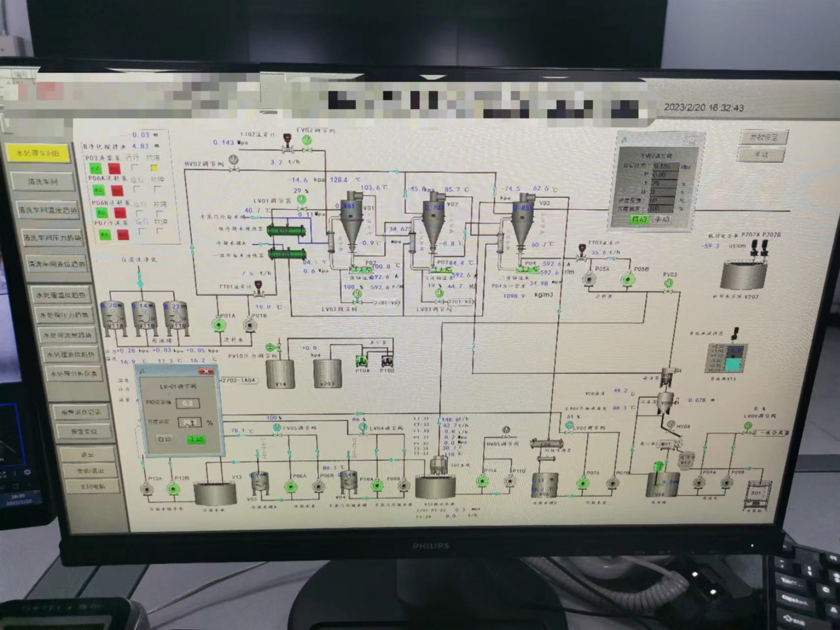The height and width of the screenshot is (630, 840).
Task: Click the LV04 control valve icon
Action: 363,427
